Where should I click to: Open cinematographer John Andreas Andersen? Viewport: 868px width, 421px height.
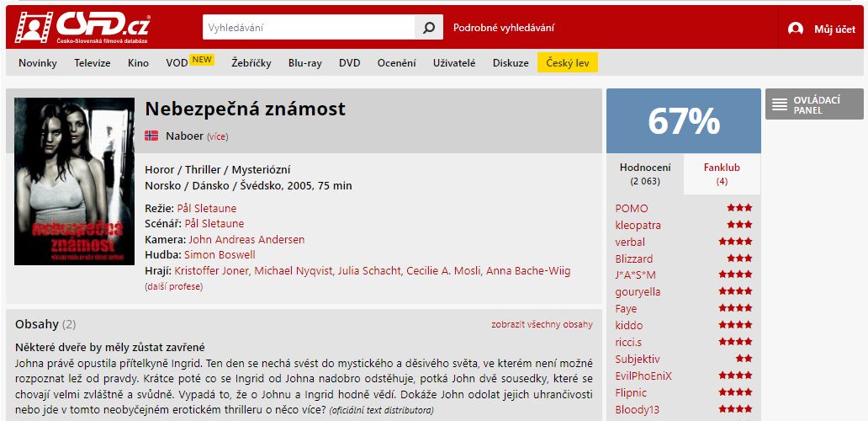coord(246,240)
